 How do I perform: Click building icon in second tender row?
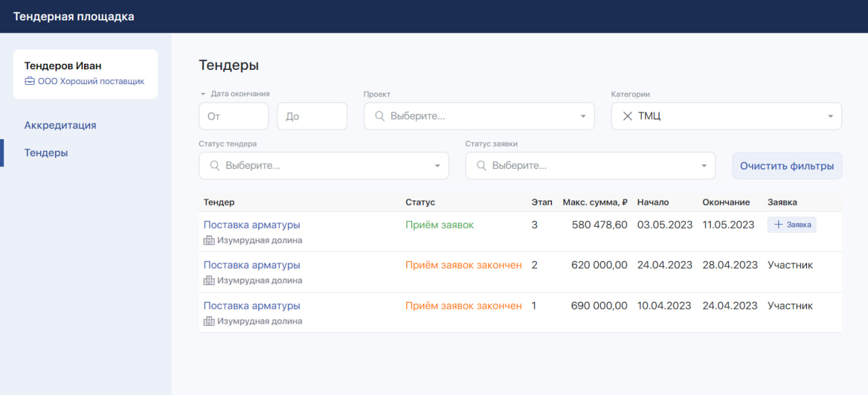pos(209,280)
